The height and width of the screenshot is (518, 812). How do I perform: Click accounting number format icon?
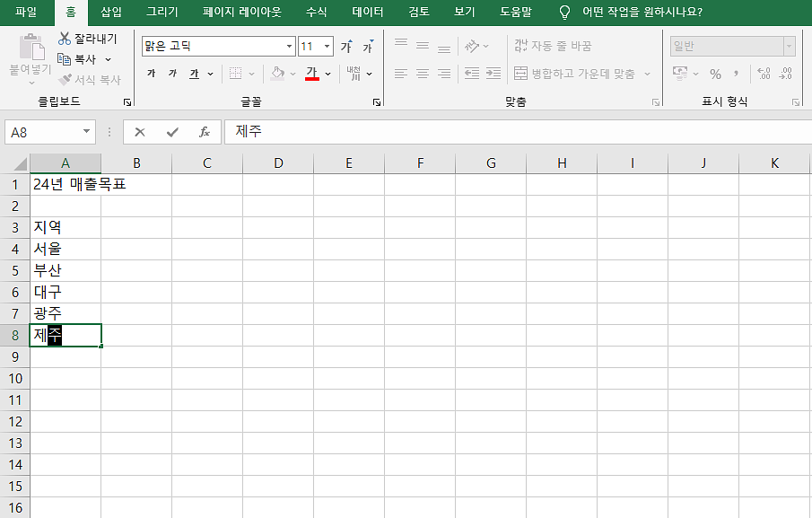click(x=680, y=74)
